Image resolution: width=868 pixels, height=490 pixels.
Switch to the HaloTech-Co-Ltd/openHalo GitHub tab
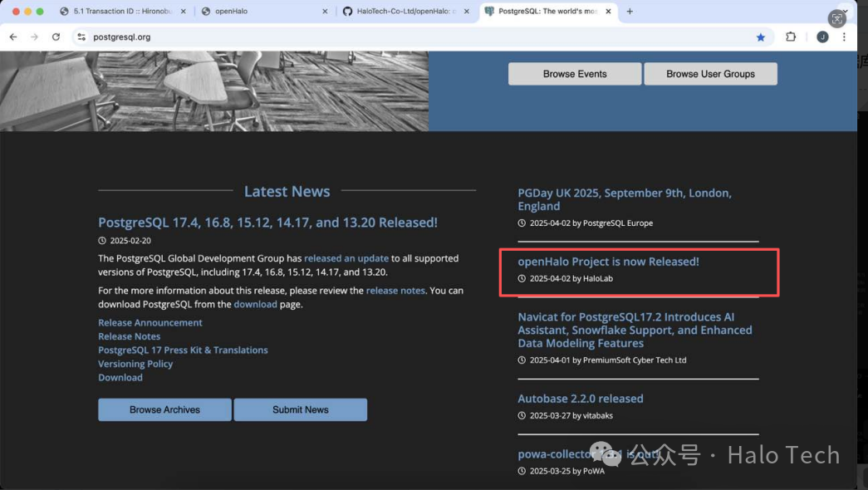(x=406, y=11)
